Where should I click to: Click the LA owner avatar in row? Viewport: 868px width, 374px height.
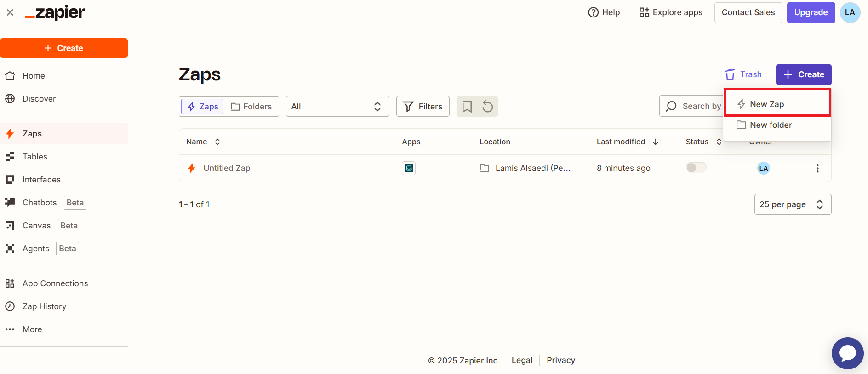[764, 168]
